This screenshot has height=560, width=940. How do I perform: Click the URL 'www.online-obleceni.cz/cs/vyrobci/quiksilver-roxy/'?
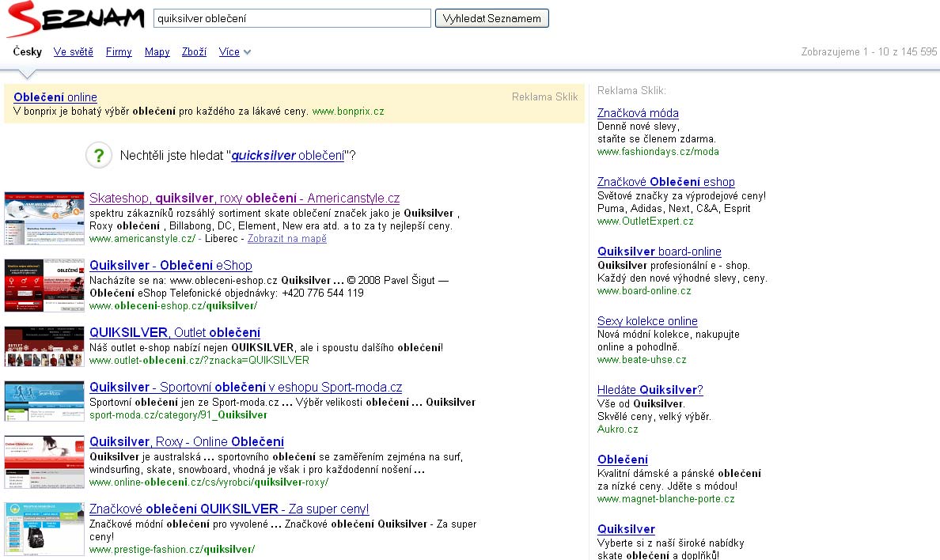point(209,482)
